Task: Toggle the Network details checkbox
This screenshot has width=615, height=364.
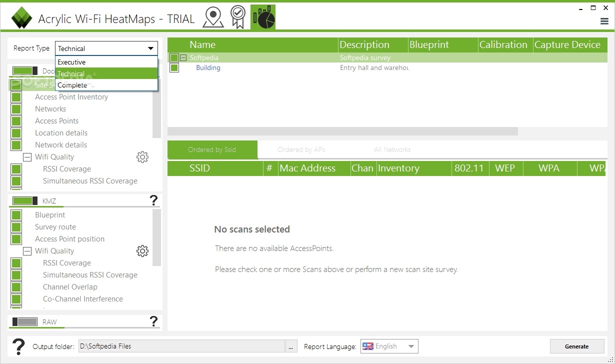Action: [16, 145]
